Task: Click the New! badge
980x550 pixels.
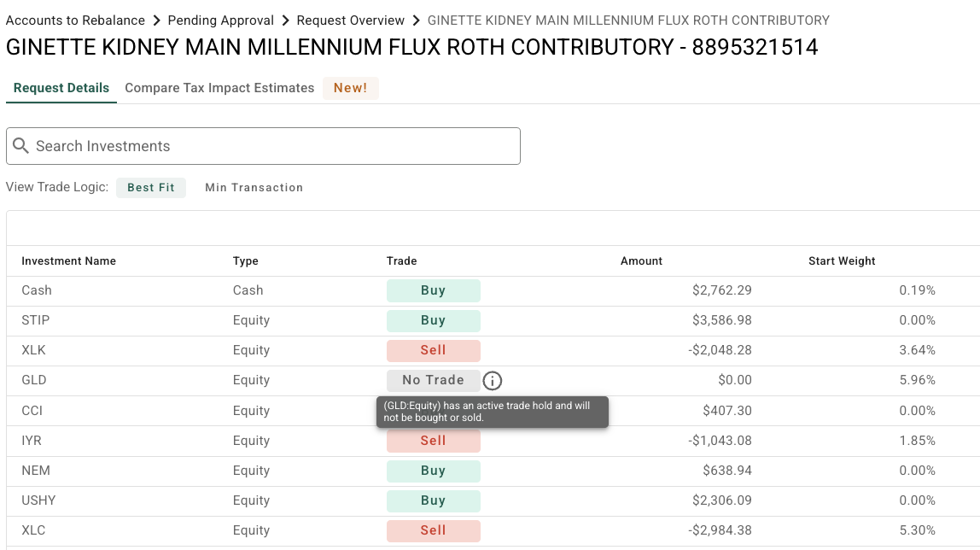Action: [x=350, y=88]
